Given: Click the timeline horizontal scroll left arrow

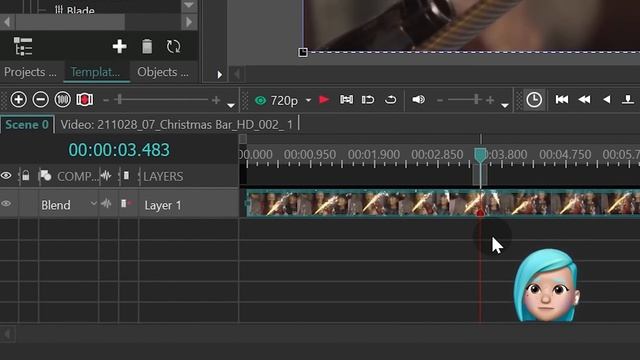Looking at the screenshot, I should click(x=7, y=334).
